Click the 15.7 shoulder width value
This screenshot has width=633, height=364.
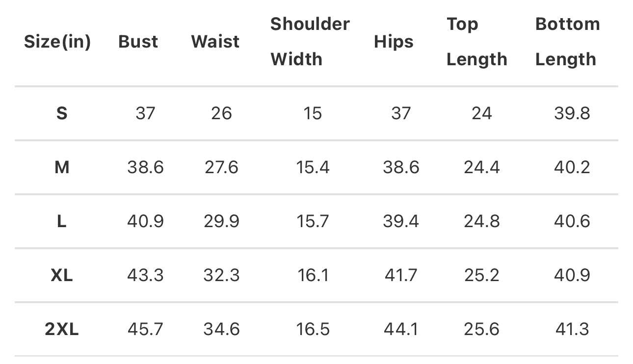click(313, 222)
